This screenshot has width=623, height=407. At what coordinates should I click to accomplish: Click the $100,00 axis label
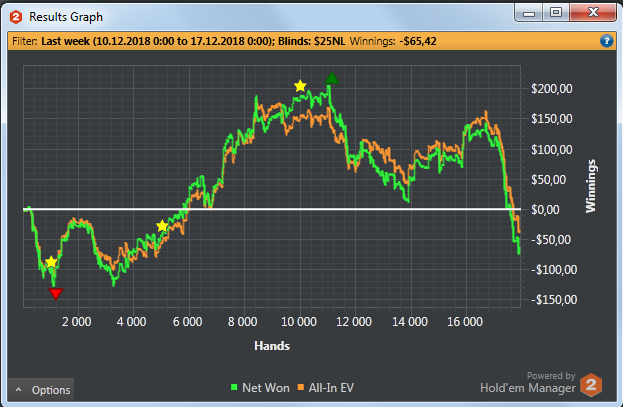(552, 149)
